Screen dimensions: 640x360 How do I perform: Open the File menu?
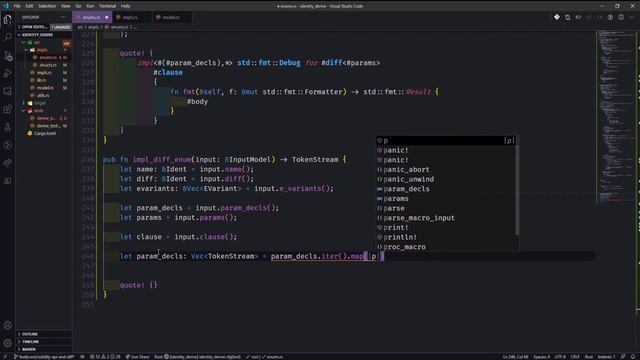[x=17, y=6]
